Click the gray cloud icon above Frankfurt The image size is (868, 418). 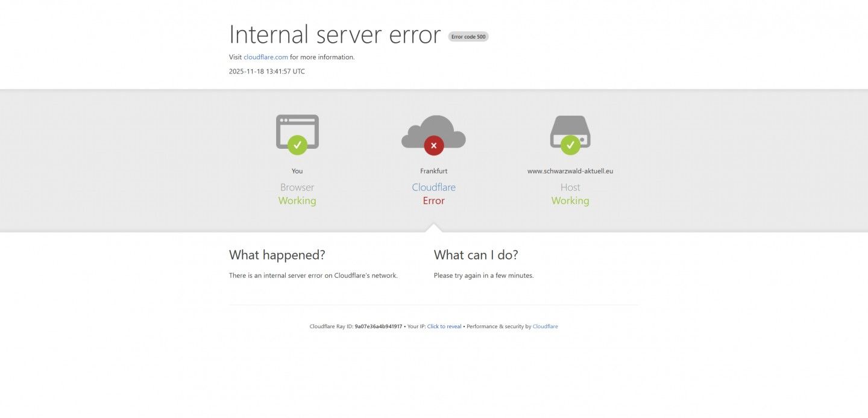click(433, 131)
